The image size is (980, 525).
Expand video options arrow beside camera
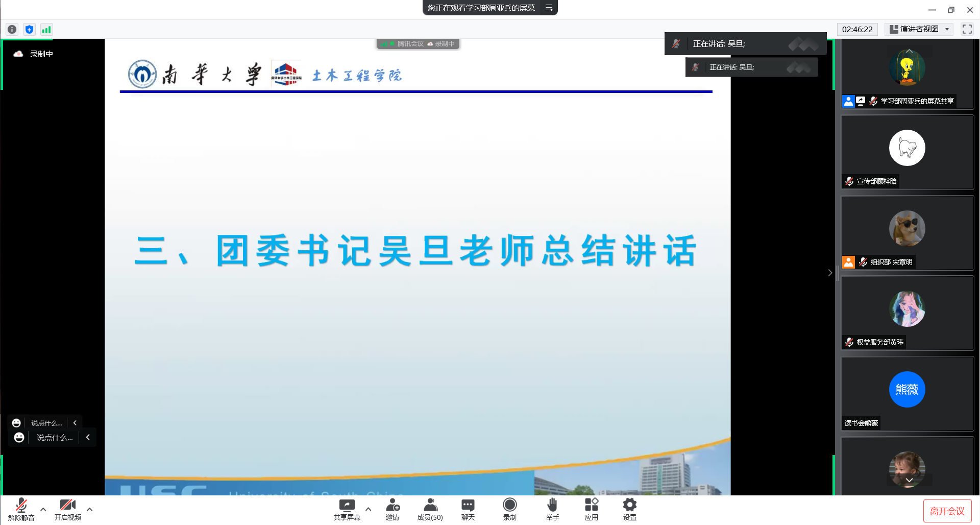point(90,509)
